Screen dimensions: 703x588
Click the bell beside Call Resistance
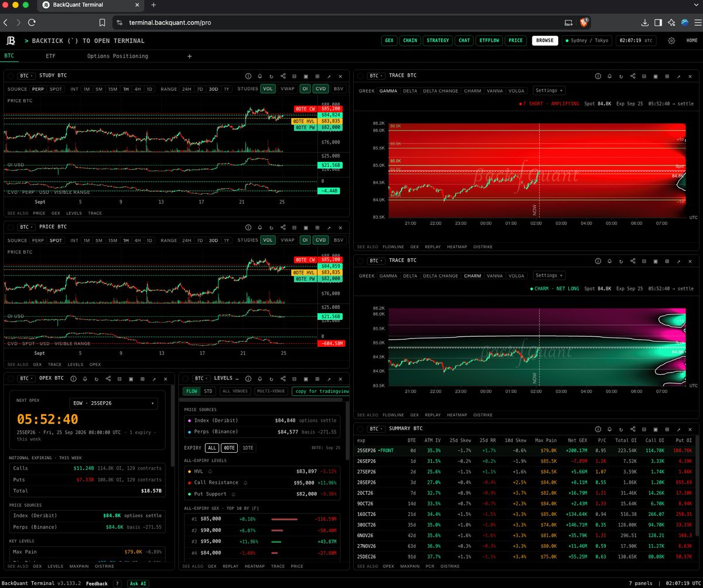[244, 482]
